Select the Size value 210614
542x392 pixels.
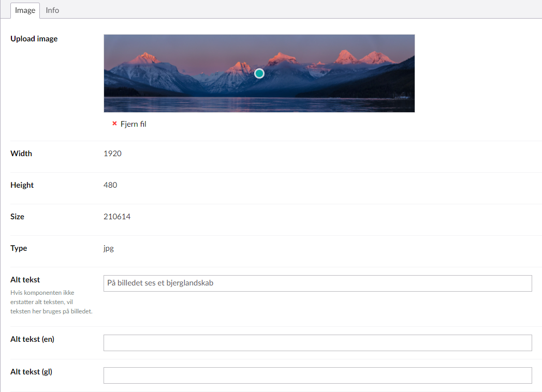pos(117,217)
